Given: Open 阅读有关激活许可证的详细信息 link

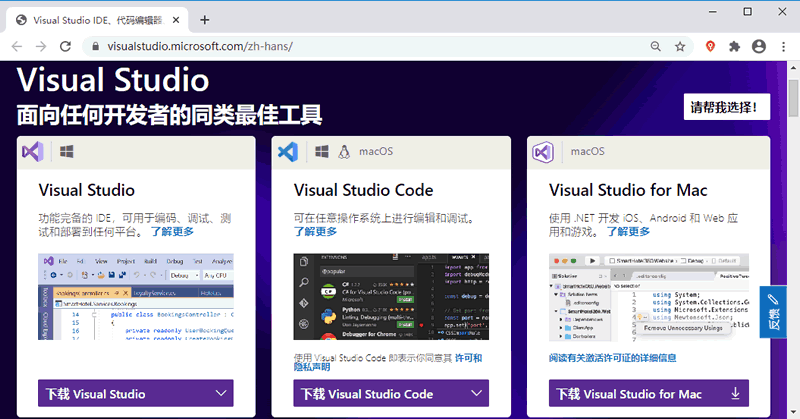Looking at the screenshot, I should (x=613, y=358).
